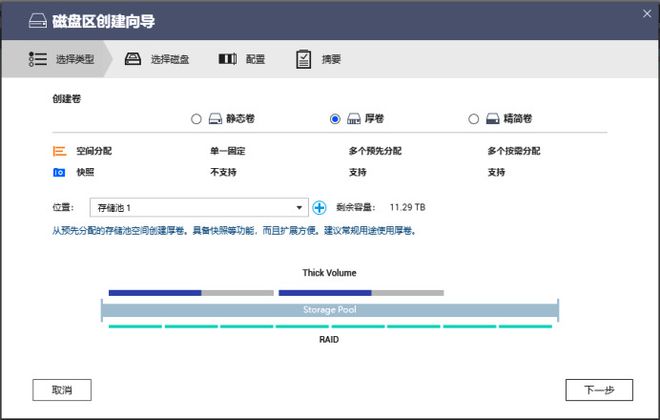660x420 pixels.
Task: Click the disk icon in title bar
Action: [37, 21]
